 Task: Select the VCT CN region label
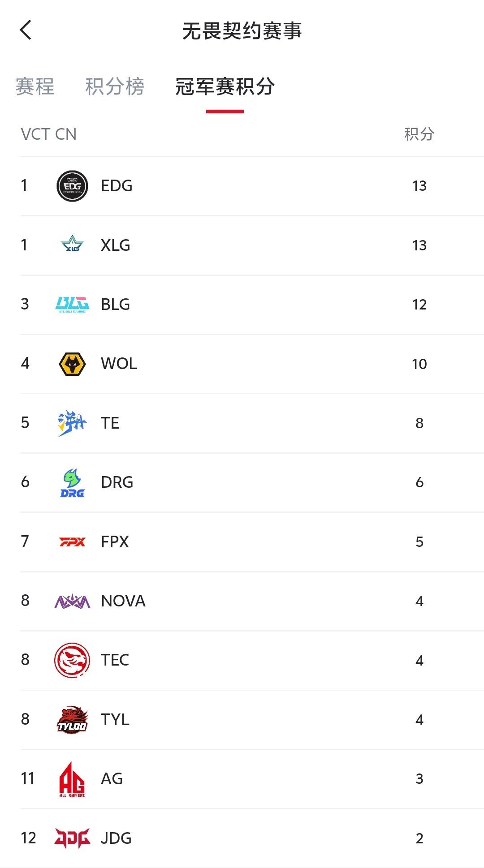tap(49, 134)
